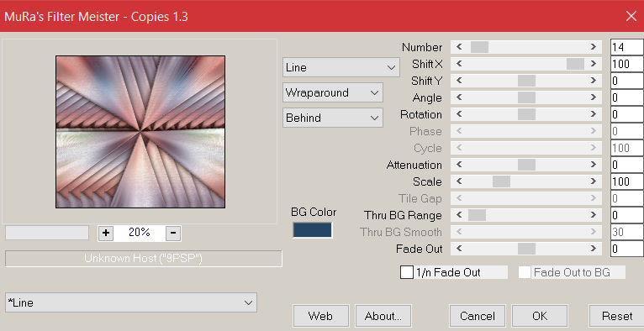
Task: Click left arrow of Rotation slider
Action: click(459, 114)
